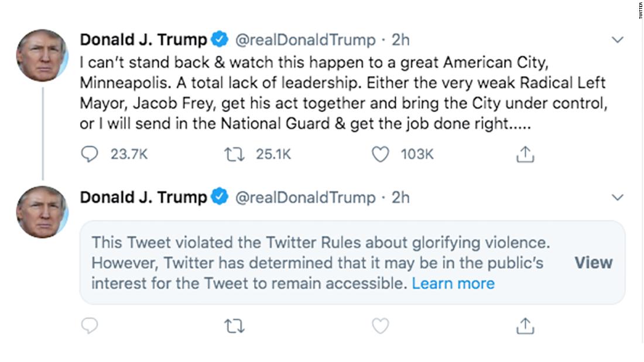Viewport: 644px width, 362px height.
Task: Click Donald J. Trump name on first tweet
Action: tap(143, 40)
